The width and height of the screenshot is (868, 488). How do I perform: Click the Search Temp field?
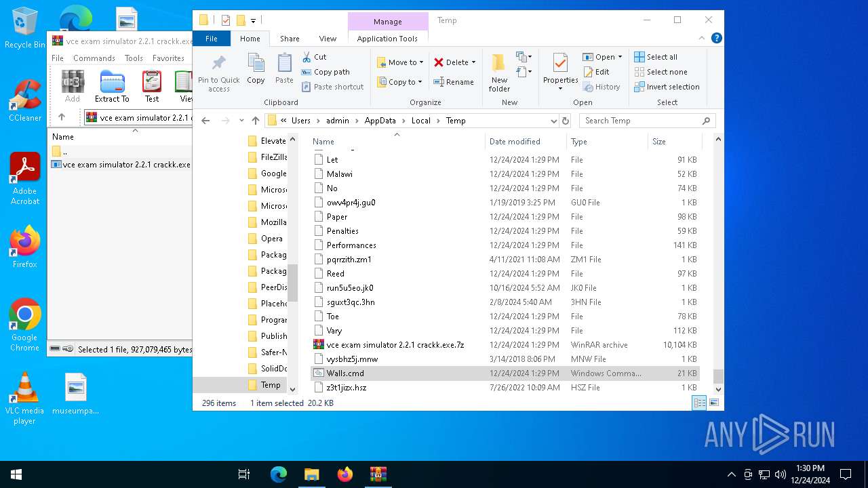[x=648, y=121]
